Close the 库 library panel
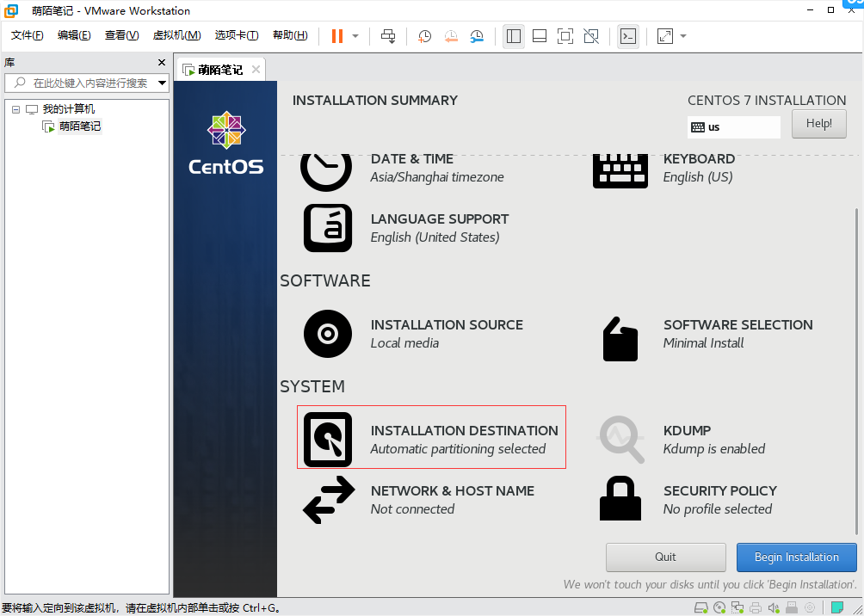This screenshot has width=864, height=616. (x=162, y=62)
